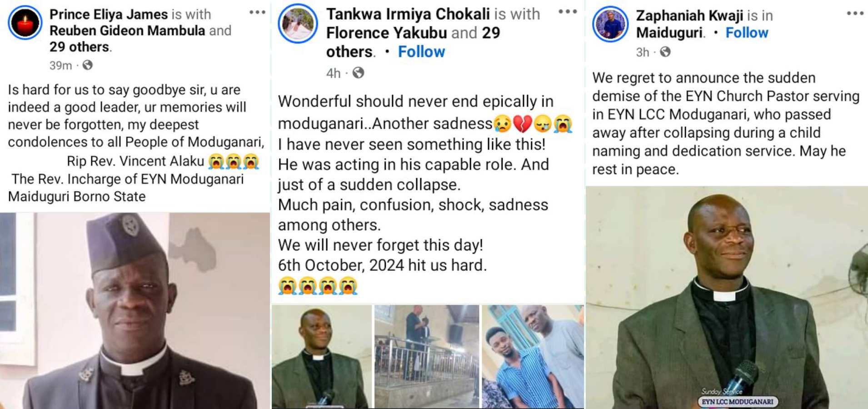Open the church pulpit photo thumbnail
This screenshot has height=409, width=868.
(x=426, y=356)
